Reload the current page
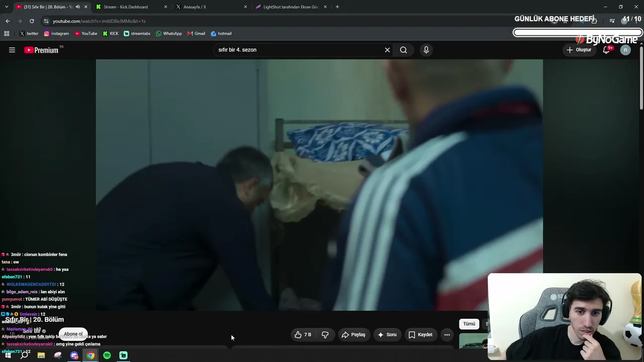 [x=32, y=21]
